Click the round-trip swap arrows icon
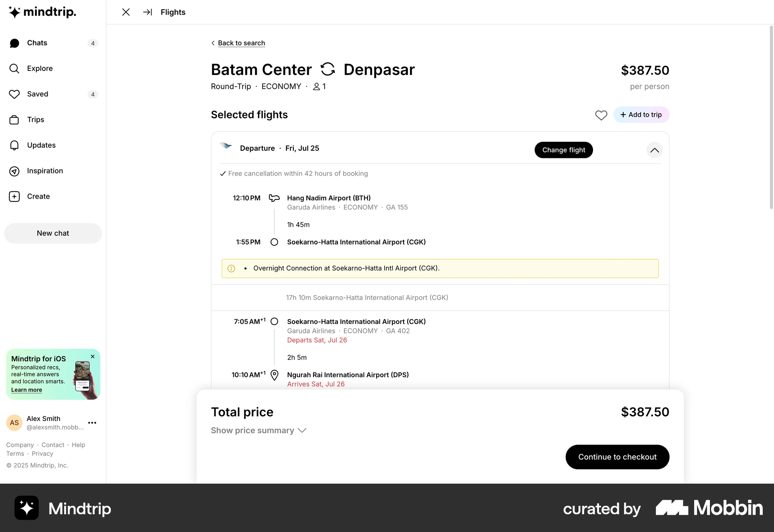 pos(328,69)
